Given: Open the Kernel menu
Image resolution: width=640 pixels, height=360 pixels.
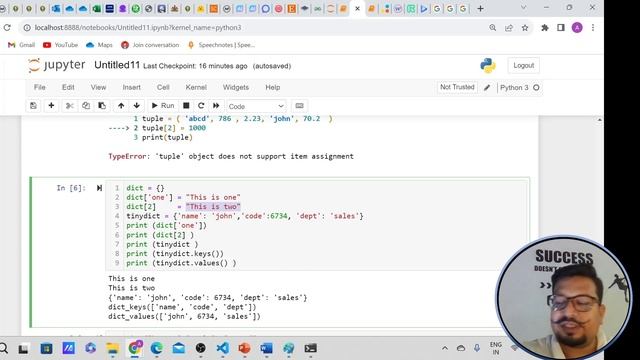Looking at the screenshot, I should (x=196, y=87).
